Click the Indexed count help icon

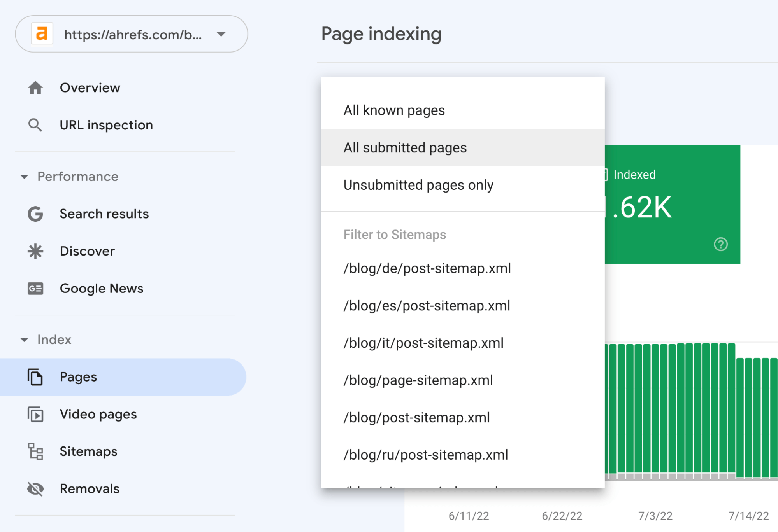click(x=721, y=245)
